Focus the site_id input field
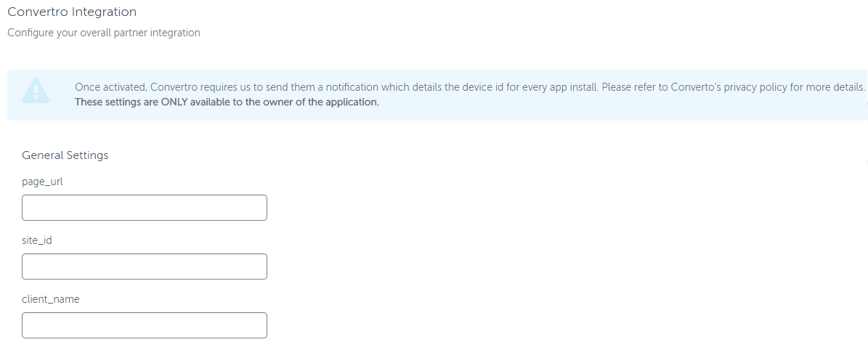Screen dimensions: 868x342 tap(145, 266)
